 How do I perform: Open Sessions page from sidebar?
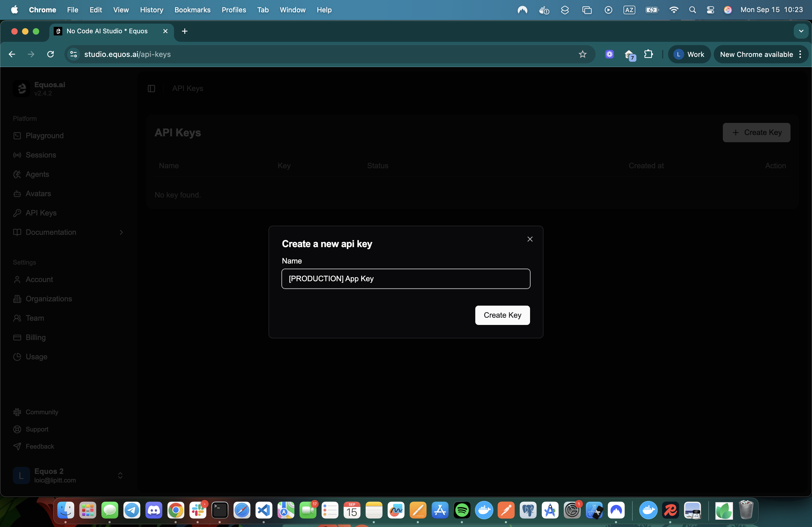coord(41,155)
